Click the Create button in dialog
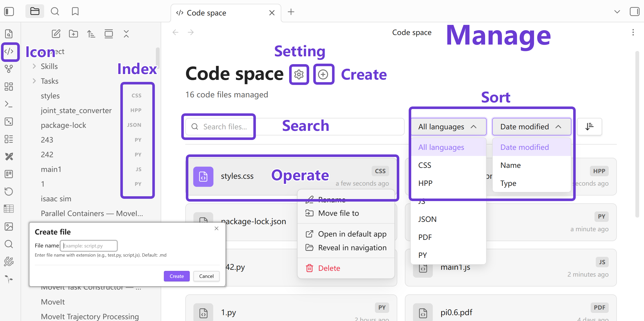This screenshot has width=644, height=321. point(176,276)
